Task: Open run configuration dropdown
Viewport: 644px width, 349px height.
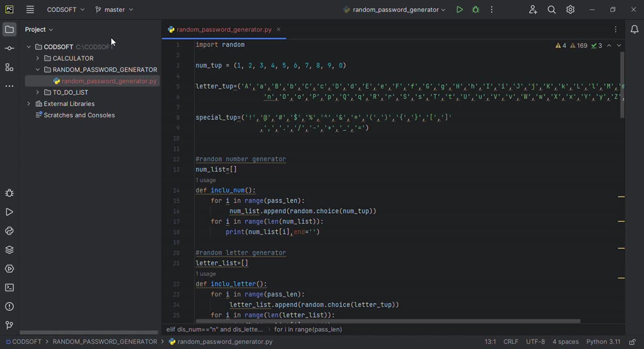Action: click(x=394, y=9)
